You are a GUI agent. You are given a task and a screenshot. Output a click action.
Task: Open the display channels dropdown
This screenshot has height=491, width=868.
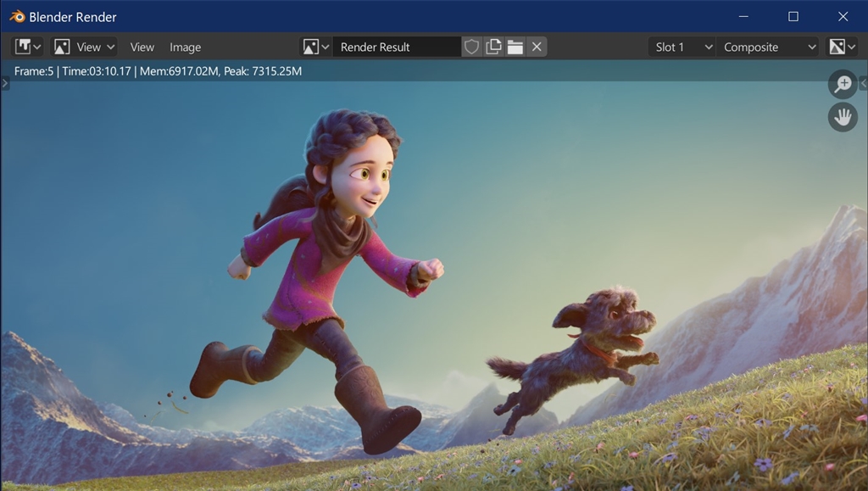(842, 47)
